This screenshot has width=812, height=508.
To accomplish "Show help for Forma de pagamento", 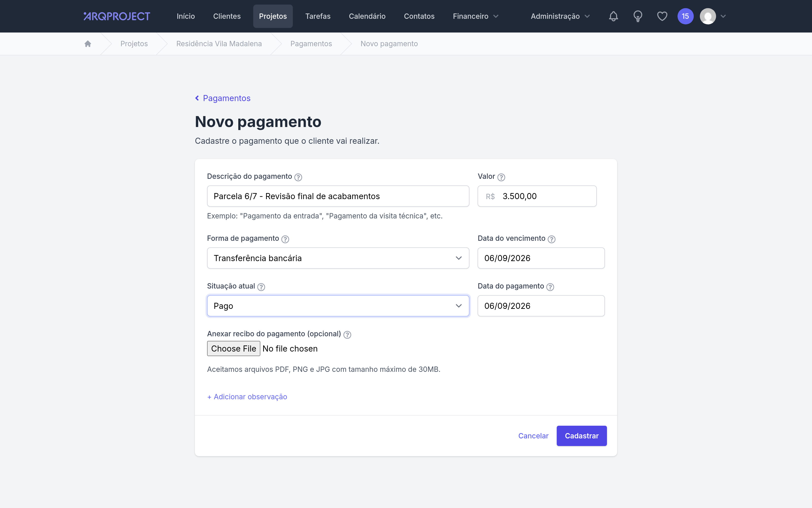I will (x=285, y=239).
